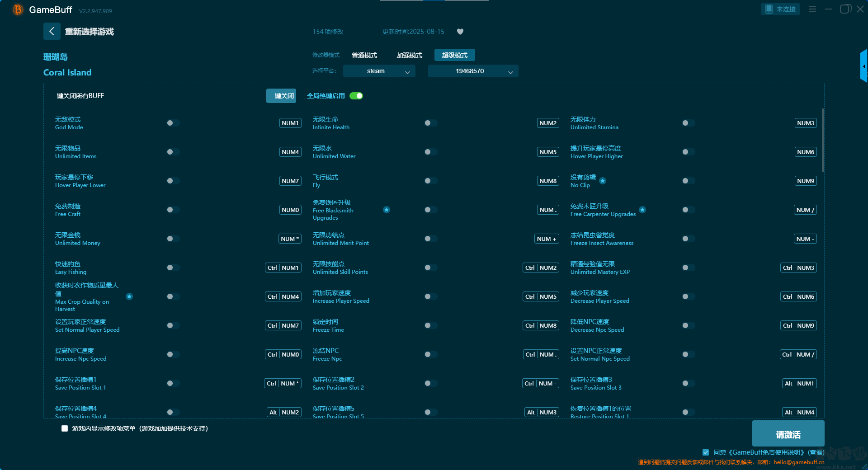Click the vertical scrollbar of cheat list
868x470 pixels.
[823, 140]
